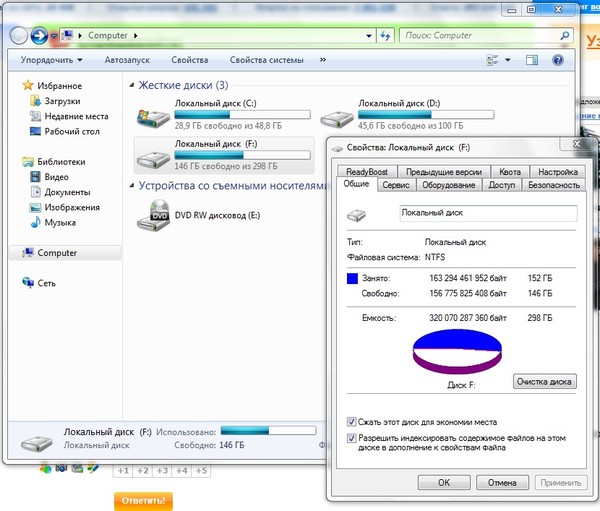Switch to the Доступ tab

pyautogui.click(x=502, y=185)
